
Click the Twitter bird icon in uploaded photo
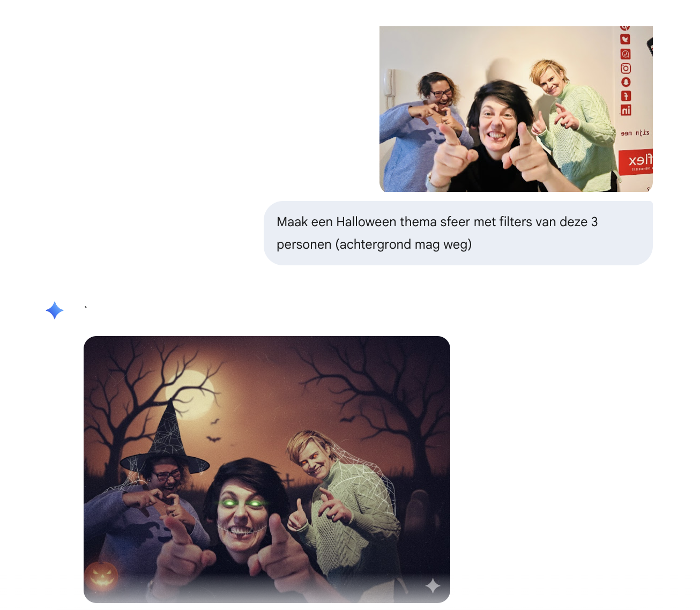click(625, 40)
